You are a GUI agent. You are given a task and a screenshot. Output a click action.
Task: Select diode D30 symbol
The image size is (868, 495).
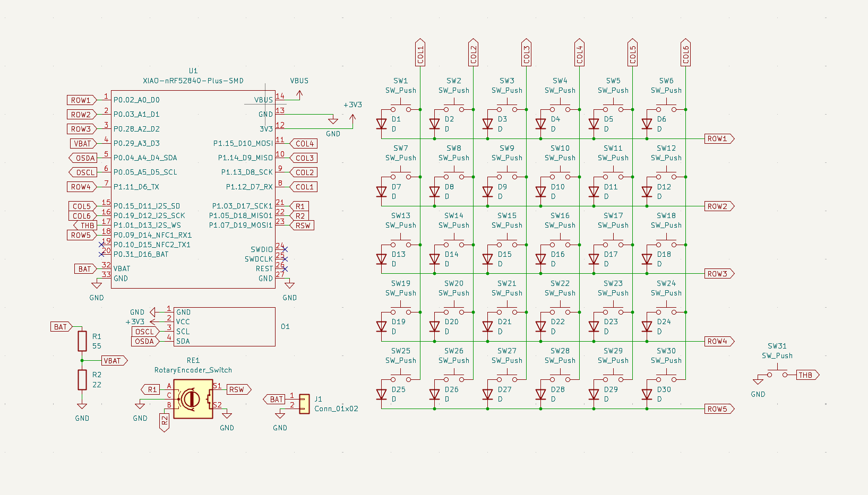coord(647,394)
